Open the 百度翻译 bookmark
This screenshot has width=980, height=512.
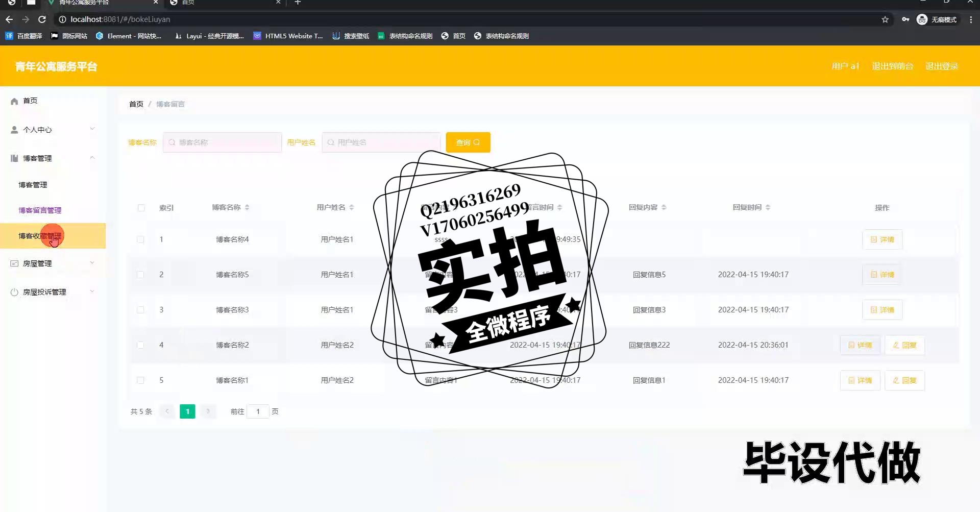click(24, 36)
